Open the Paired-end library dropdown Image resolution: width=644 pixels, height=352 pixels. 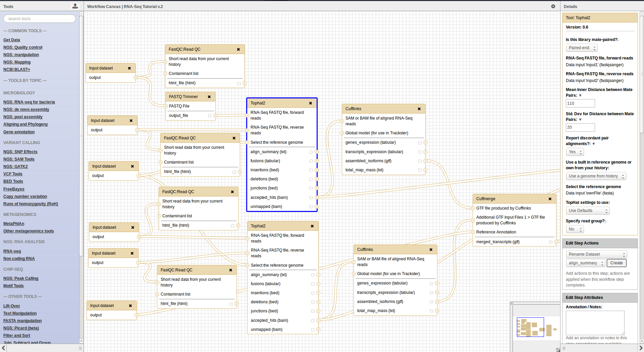(x=582, y=48)
